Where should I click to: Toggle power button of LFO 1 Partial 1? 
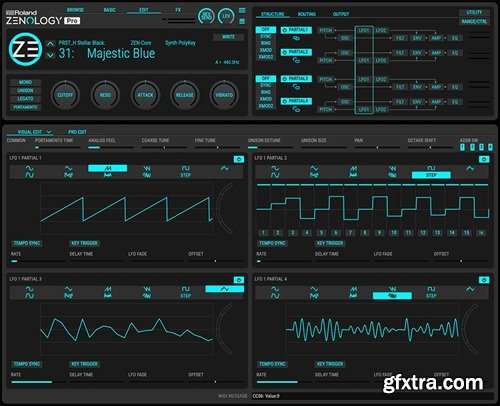tap(239, 159)
